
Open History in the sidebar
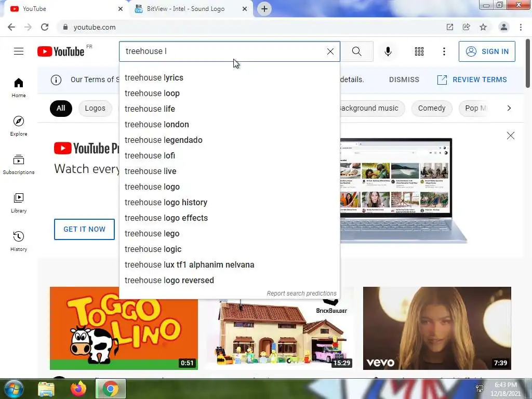tap(19, 241)
